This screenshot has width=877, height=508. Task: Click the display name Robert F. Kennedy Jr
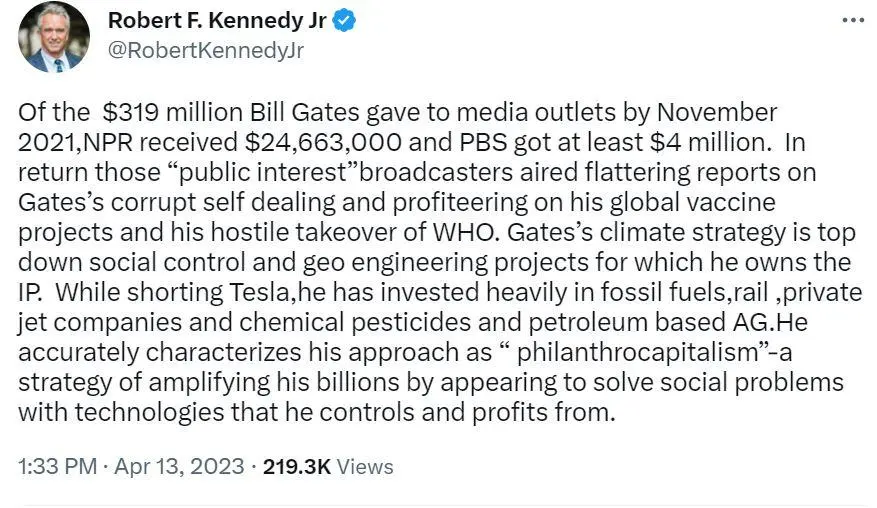220,21
